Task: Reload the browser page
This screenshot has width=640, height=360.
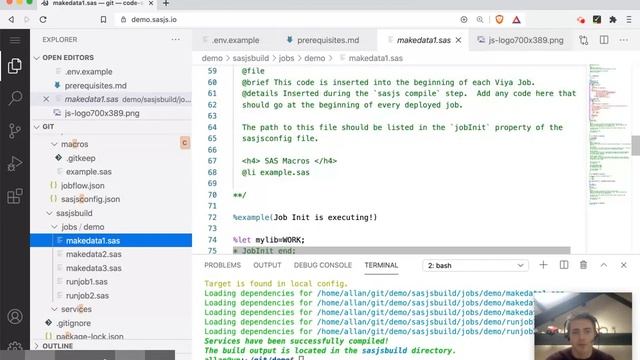Action: [x=43, y=20]
